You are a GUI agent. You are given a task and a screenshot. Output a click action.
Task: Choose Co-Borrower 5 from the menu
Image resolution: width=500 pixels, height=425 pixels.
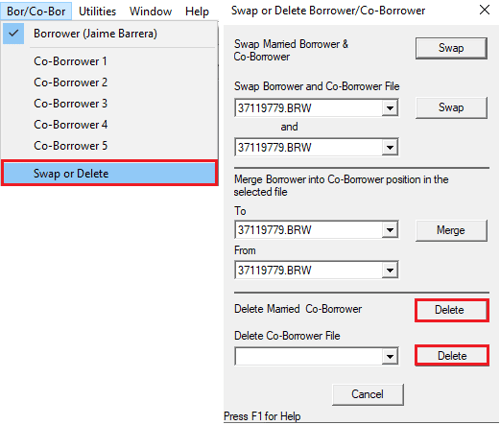tap(109, 146)
